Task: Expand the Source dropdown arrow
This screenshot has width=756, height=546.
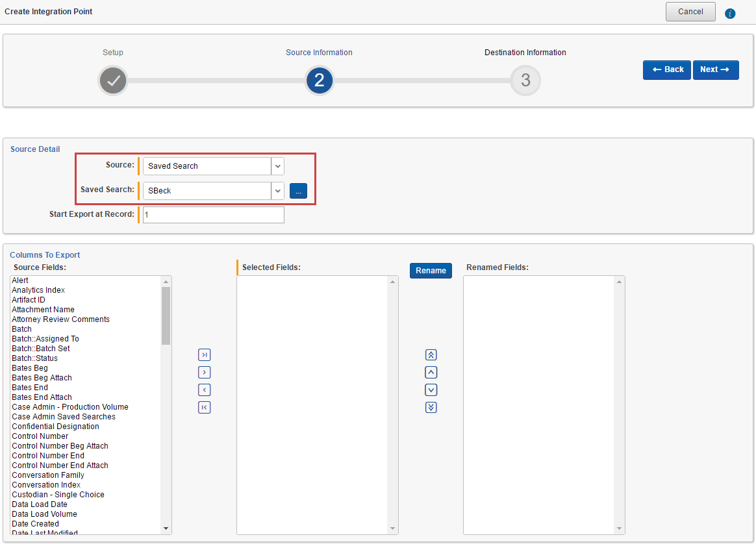Action: (x=278, y=166)
